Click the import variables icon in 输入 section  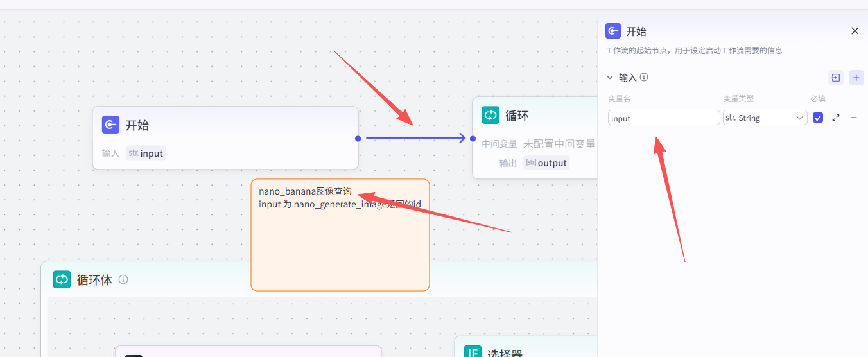[x=835, y=78]
